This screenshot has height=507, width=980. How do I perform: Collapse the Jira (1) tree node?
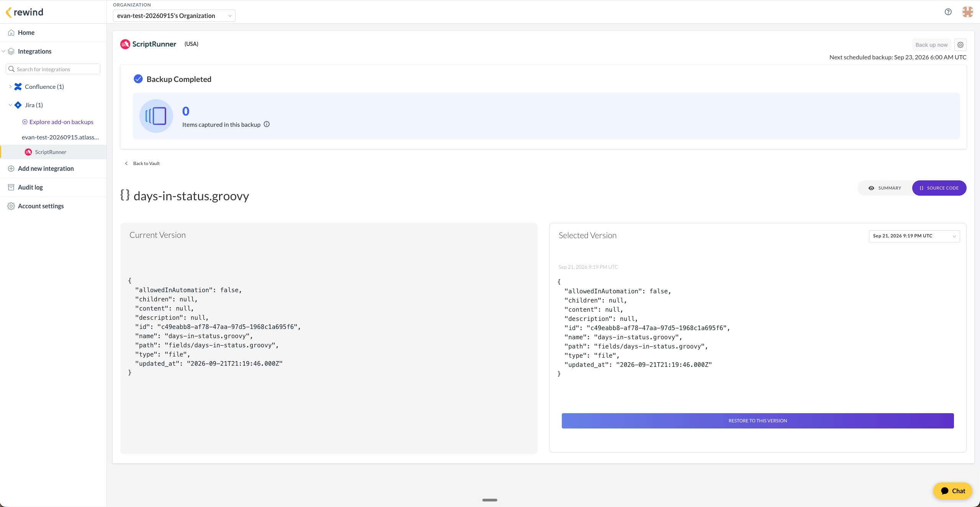tap(10, 105)
